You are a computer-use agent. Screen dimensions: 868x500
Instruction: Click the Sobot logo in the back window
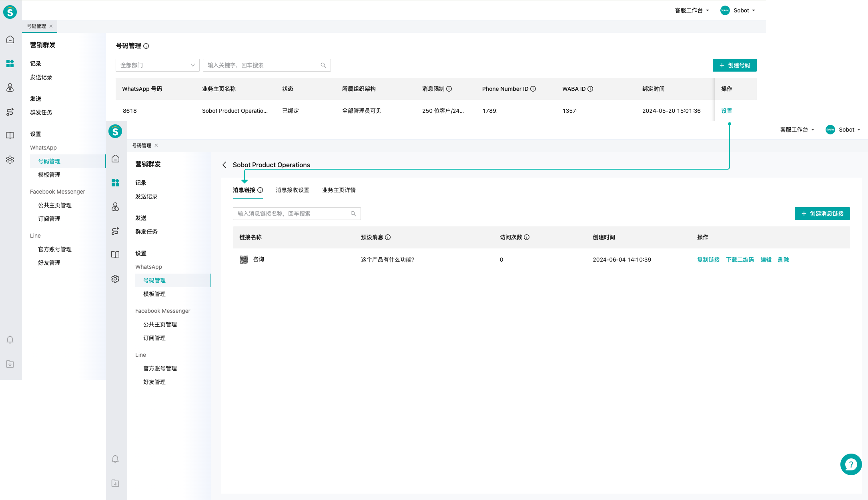pos(10,12)
